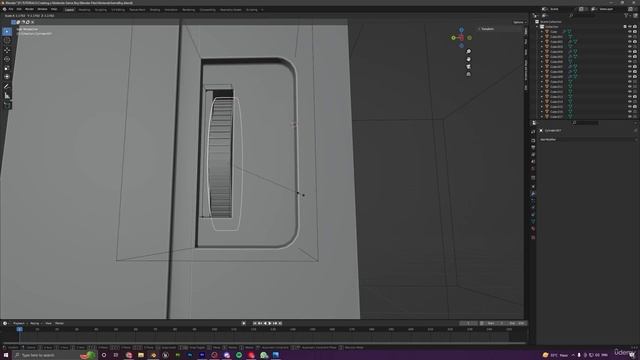640x360 pixels.
Task: Collapse the Collection in the outliner
Action: 538,27
